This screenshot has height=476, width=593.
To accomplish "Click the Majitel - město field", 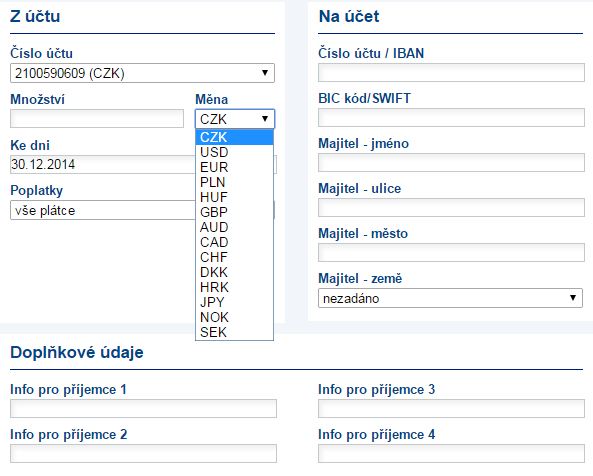I will click(x=451, y=253).
